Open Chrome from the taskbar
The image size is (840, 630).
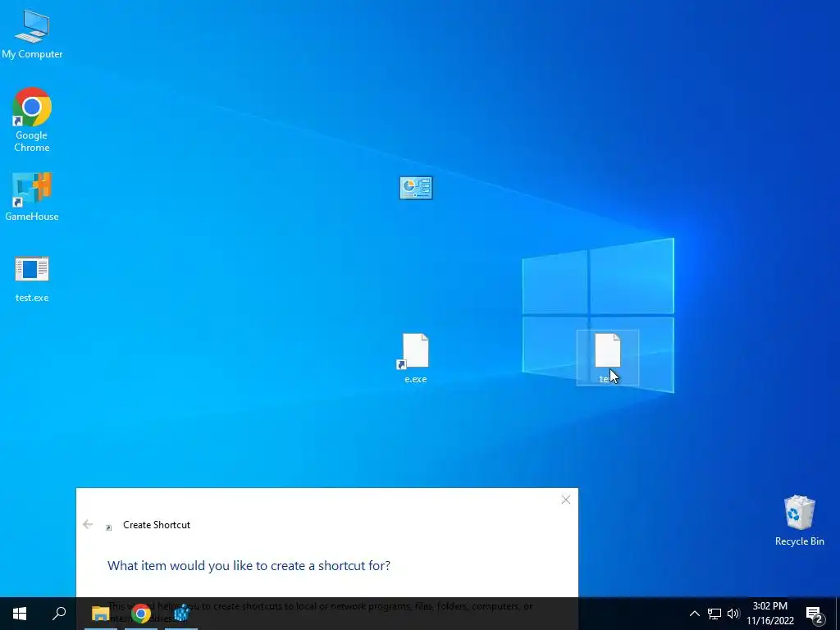[x=141, y=614]
